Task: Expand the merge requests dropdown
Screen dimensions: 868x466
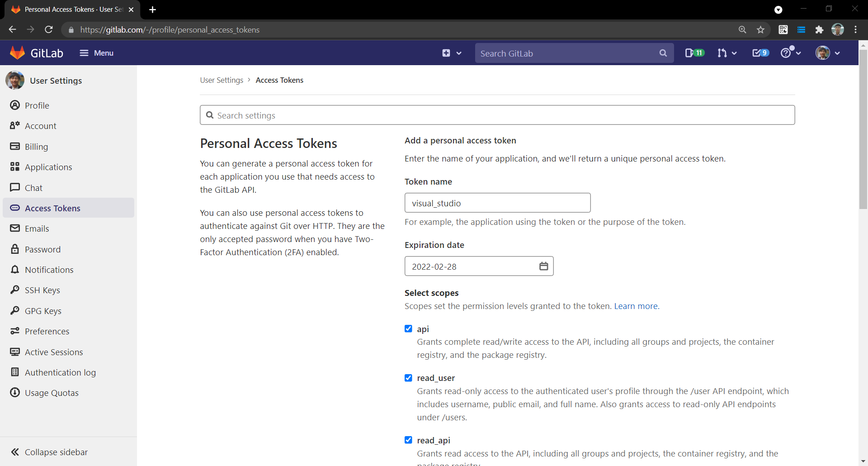Action: (727, 53)
